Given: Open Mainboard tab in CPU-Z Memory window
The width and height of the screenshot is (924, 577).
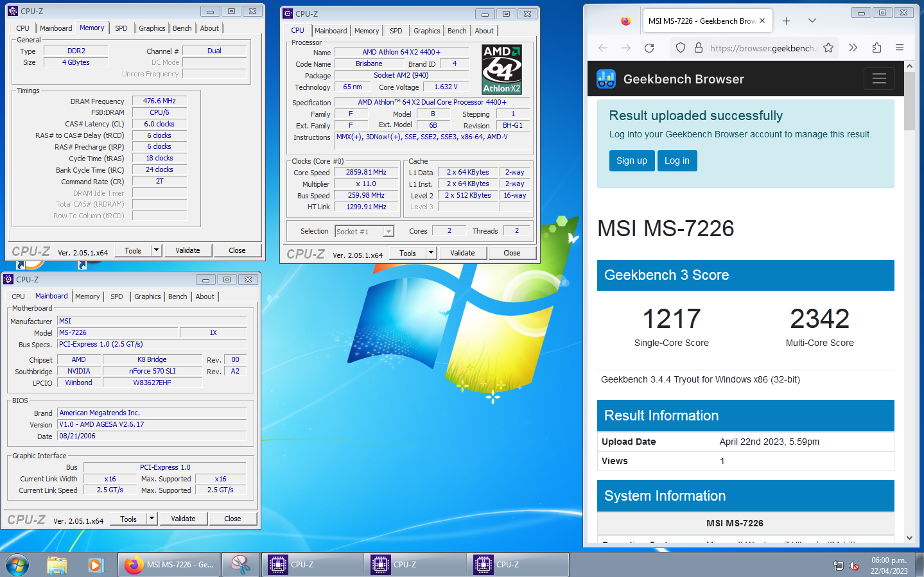Looking at the screenshot, I should click(56, 28).
